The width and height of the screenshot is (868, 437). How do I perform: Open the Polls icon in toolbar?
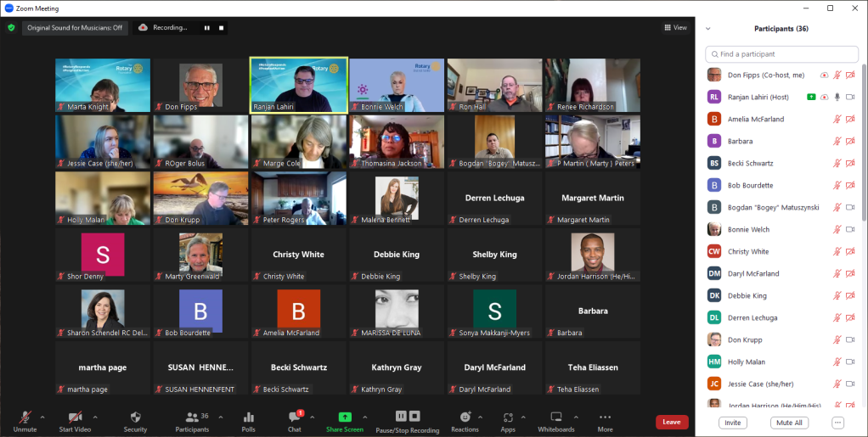coord(248,417)
